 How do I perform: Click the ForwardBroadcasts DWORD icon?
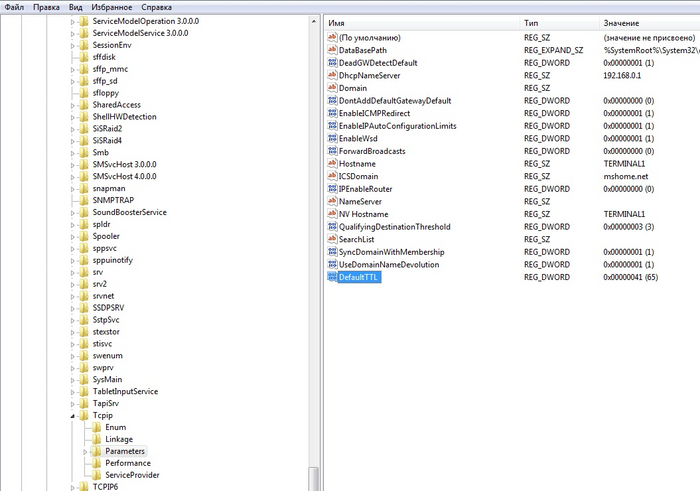tap(332, 151)
